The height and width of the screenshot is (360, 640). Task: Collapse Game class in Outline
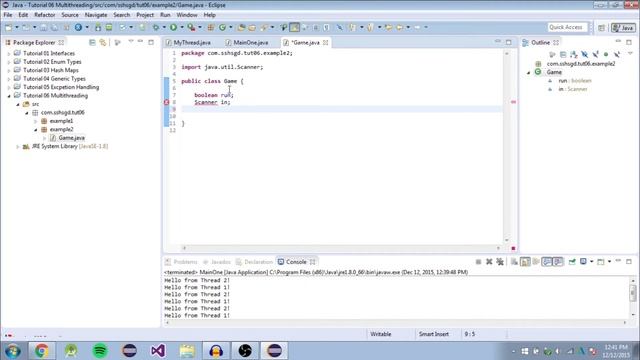tap(529, 73)
